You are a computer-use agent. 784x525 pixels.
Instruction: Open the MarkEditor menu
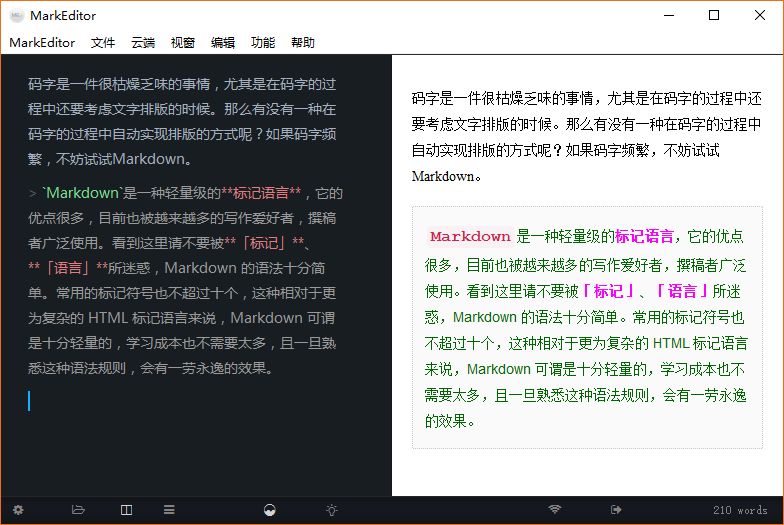pos(42,42)
